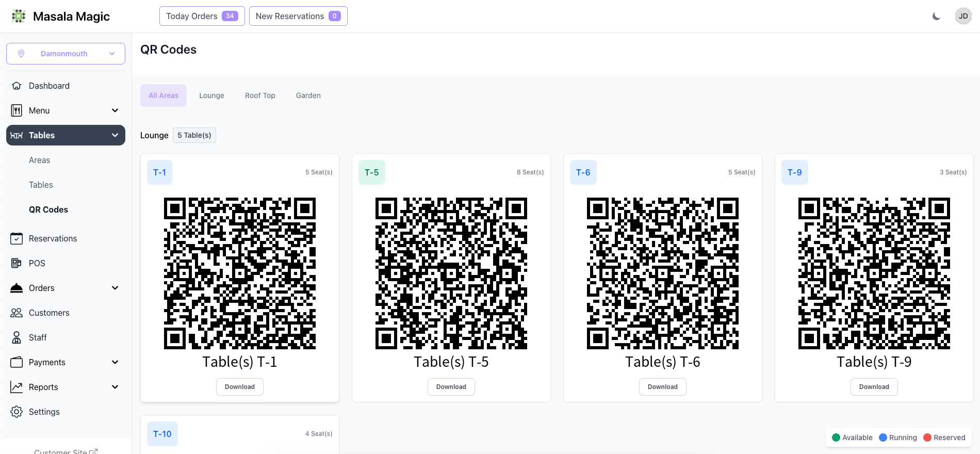
Task: Expand the Payments chevron
Action: [115, 362]
